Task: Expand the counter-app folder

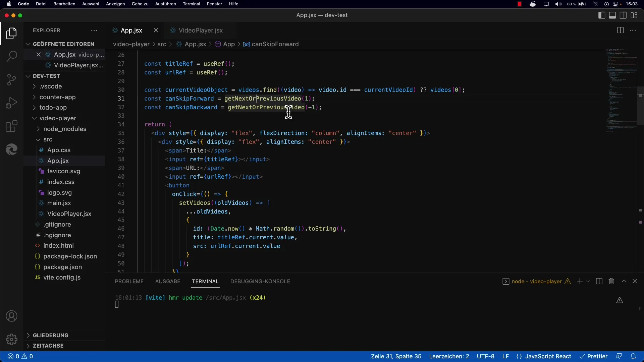Action: [x=57, y=97]
